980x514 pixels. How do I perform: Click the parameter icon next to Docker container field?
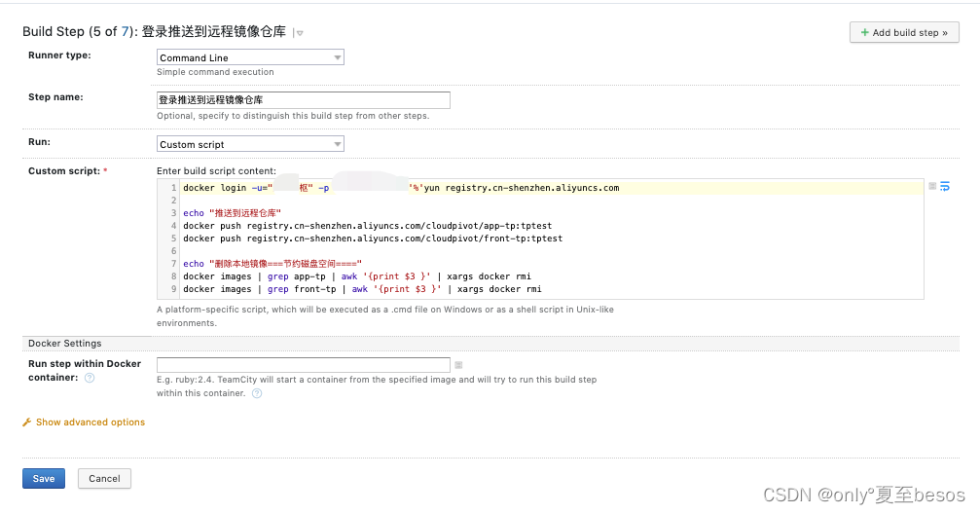[x=458, y=364]
